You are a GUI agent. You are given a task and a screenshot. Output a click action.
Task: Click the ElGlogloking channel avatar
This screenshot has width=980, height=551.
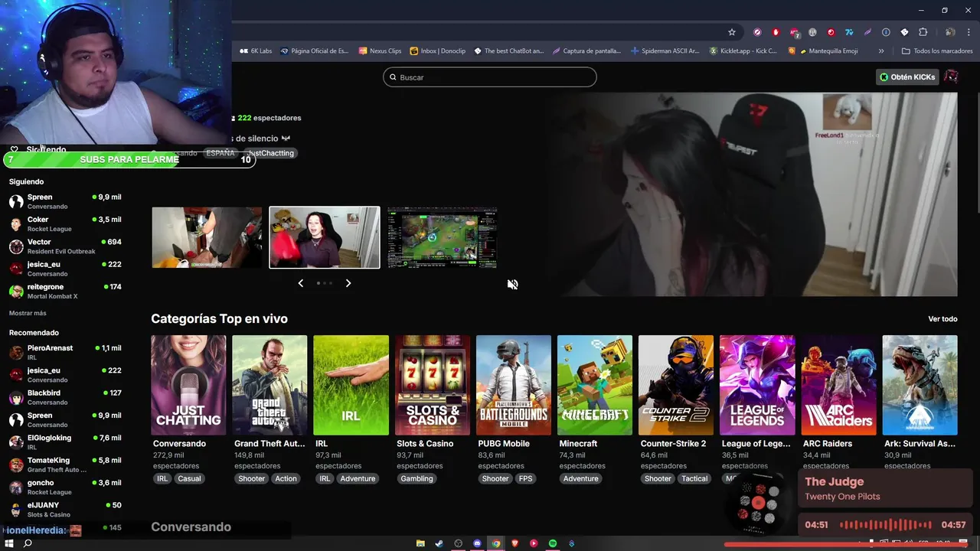[x=16, y=442]
